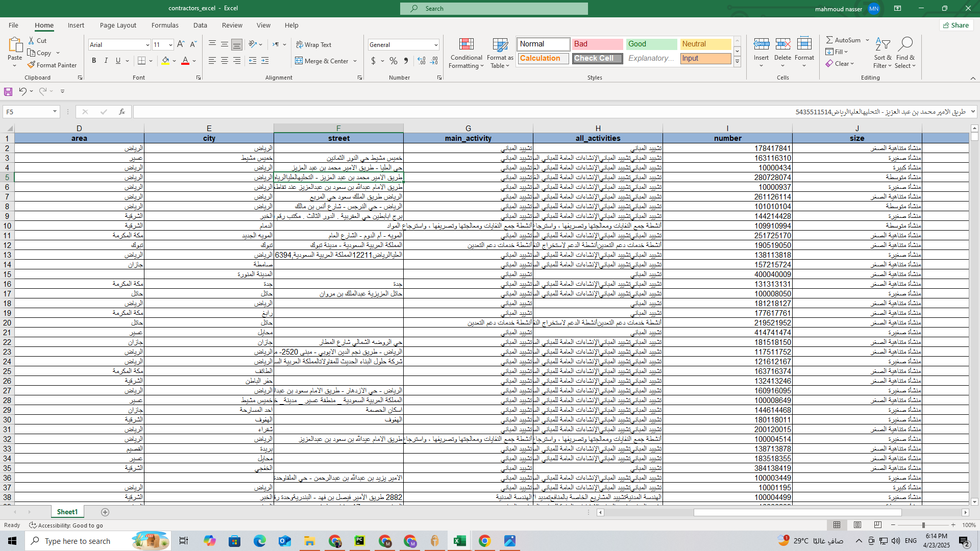Expand the General number format dropdown
The width and height of the screenshot is (980, 551).
coord(436,45)
